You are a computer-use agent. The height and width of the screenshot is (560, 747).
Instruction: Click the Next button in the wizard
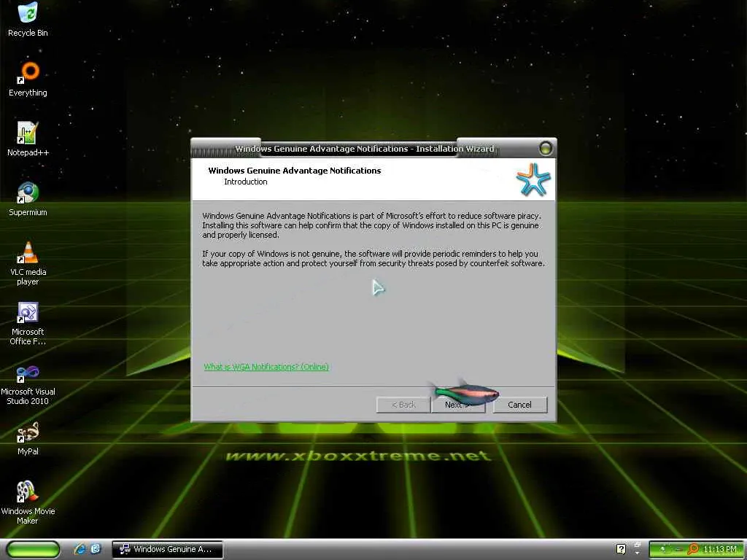(x=458, y=405)
